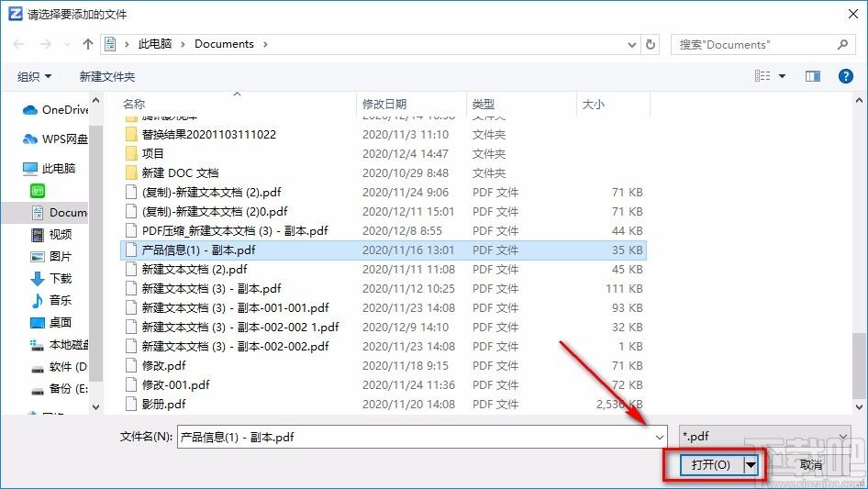Select 软件 (D:) drive in sidebar
The width and height of the screenshot is (868, 489).
click(60, 367)
